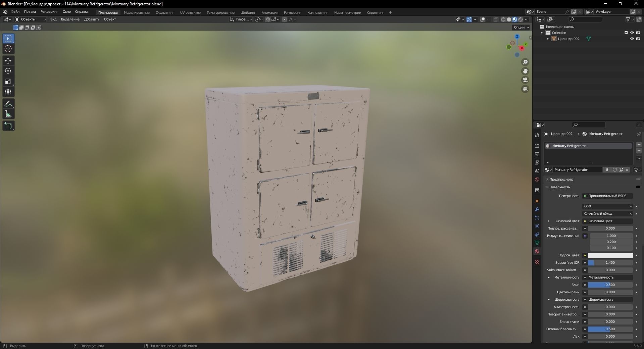This screenshot has width=644, height=349.
Task: Open the viewport Добавить menu
Action: 92,19
